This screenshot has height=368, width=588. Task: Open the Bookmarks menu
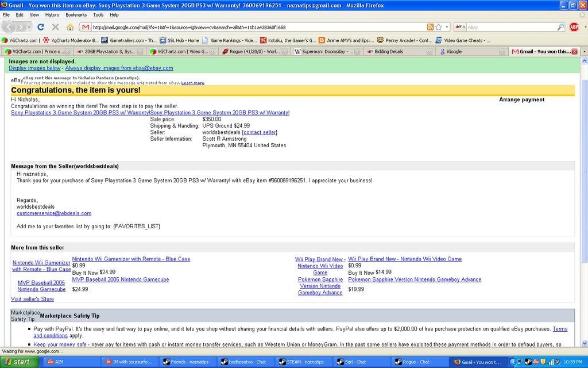coord(76,14)
